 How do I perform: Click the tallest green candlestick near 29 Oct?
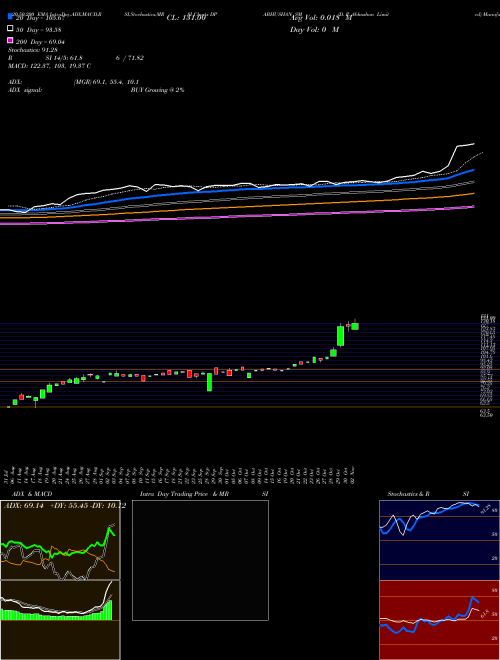coord(340,336)
